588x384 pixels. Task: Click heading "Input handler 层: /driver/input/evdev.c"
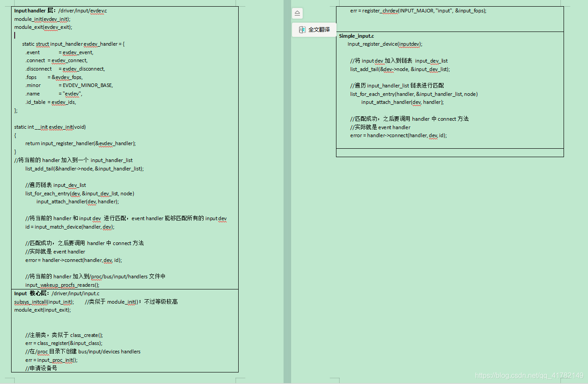[60, 11]
